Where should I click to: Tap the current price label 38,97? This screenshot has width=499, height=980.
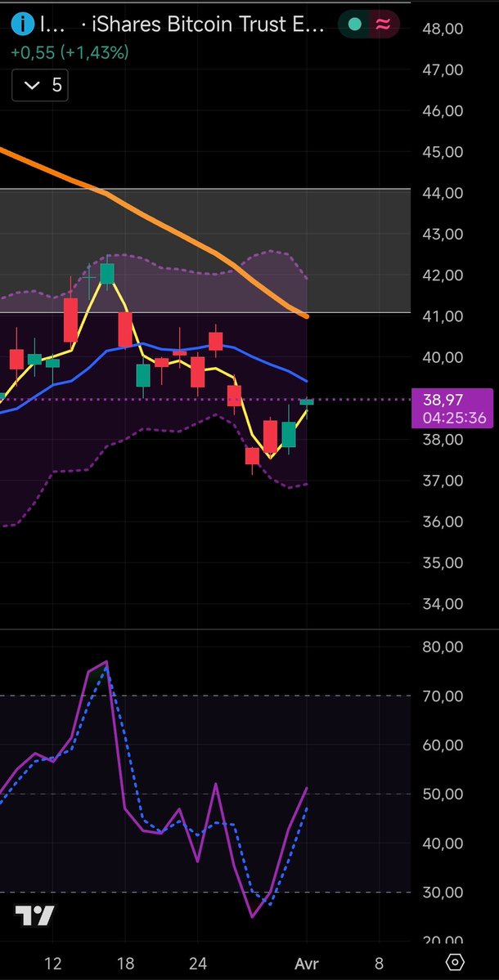point(442,400)
